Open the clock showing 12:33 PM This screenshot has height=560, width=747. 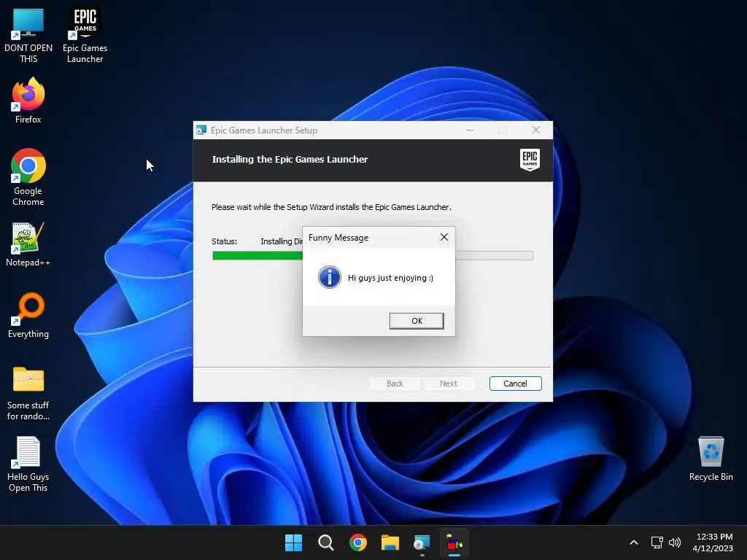coord(713,542)
